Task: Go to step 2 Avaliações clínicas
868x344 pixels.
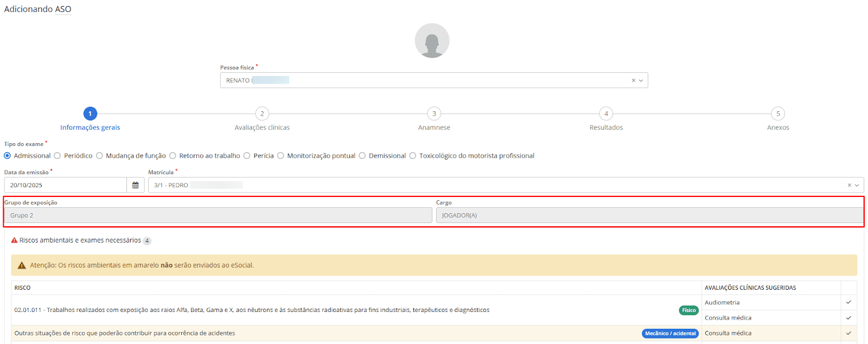Action: [262, 114]
